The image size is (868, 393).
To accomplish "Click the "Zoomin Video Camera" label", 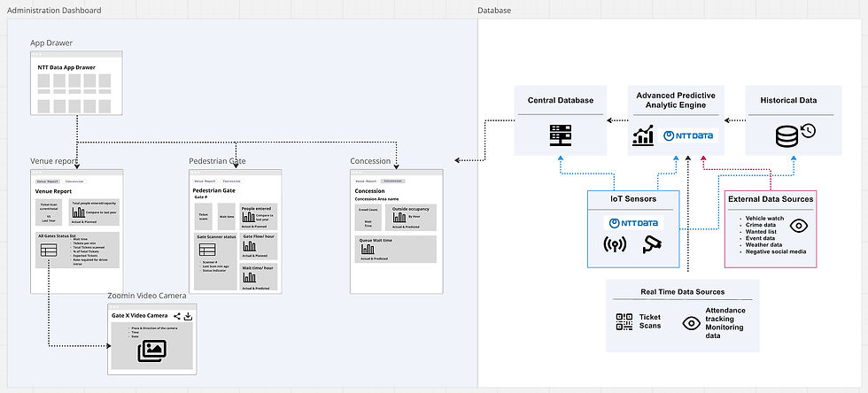I will coord(147,296).
